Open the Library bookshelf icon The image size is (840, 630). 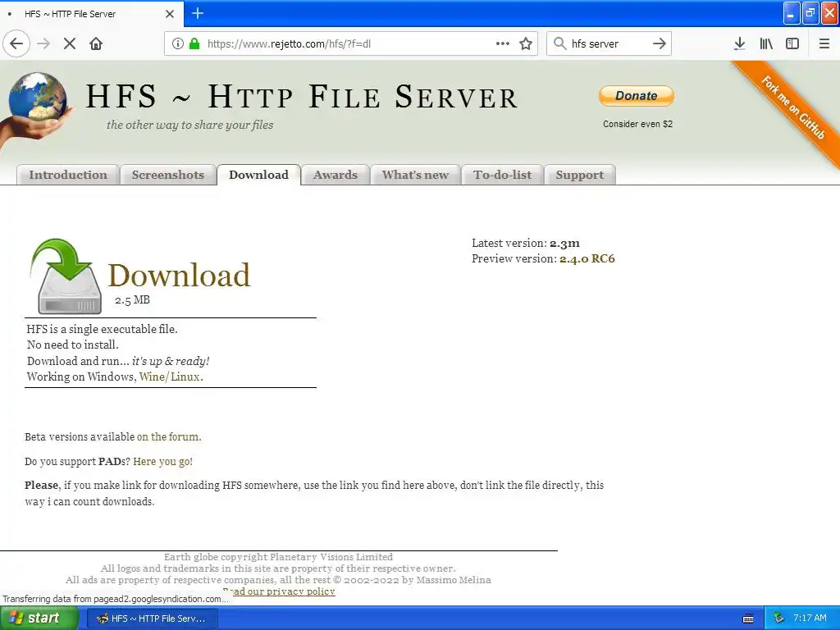coord(766,43)
